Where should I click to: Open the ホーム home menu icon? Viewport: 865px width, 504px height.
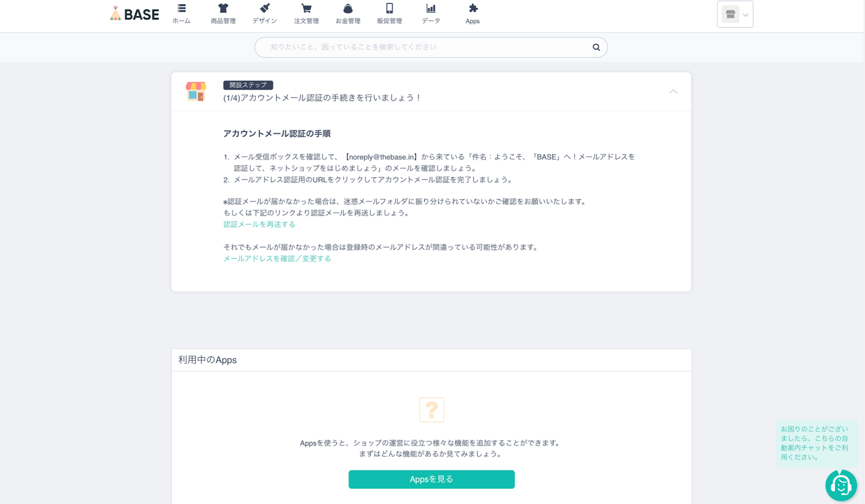(x=182, y=9)
